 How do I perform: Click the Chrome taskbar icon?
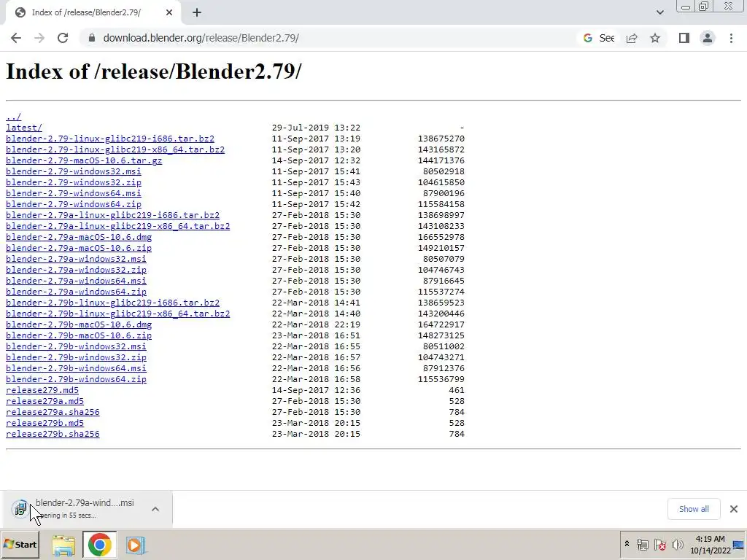(99, 545)
